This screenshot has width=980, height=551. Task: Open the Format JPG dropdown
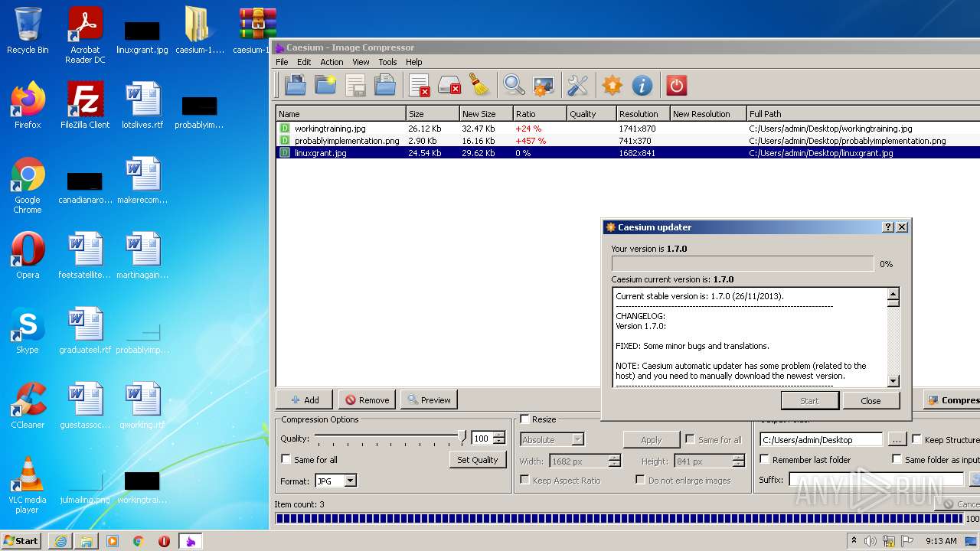pos(335,481)
